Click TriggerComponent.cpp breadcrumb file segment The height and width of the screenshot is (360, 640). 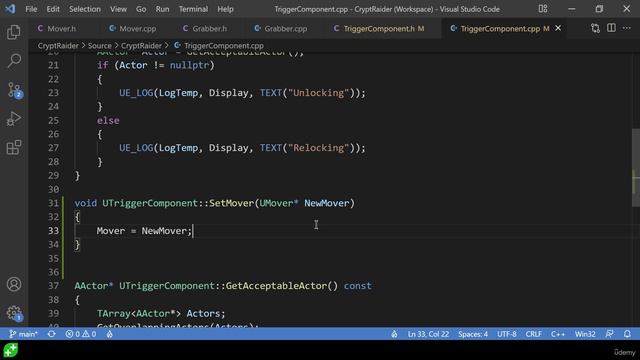219,46
